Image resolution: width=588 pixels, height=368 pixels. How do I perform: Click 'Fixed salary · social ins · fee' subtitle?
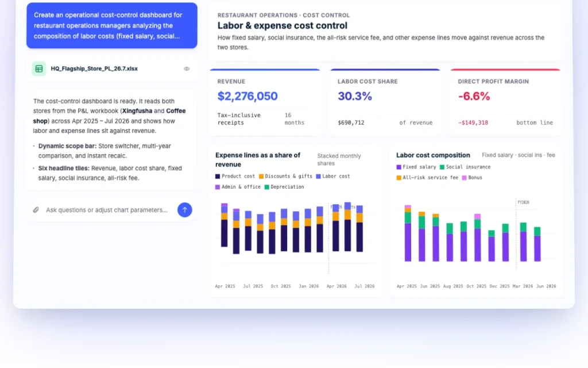pos(519,155)
